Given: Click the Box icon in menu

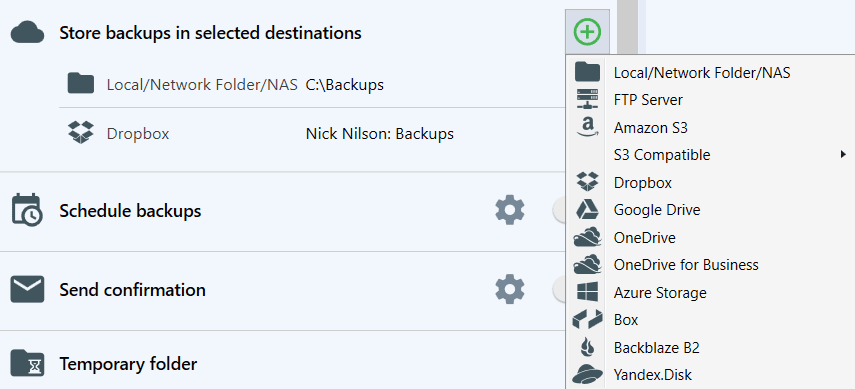Looking at the screenshot, I should click(587, 320).
